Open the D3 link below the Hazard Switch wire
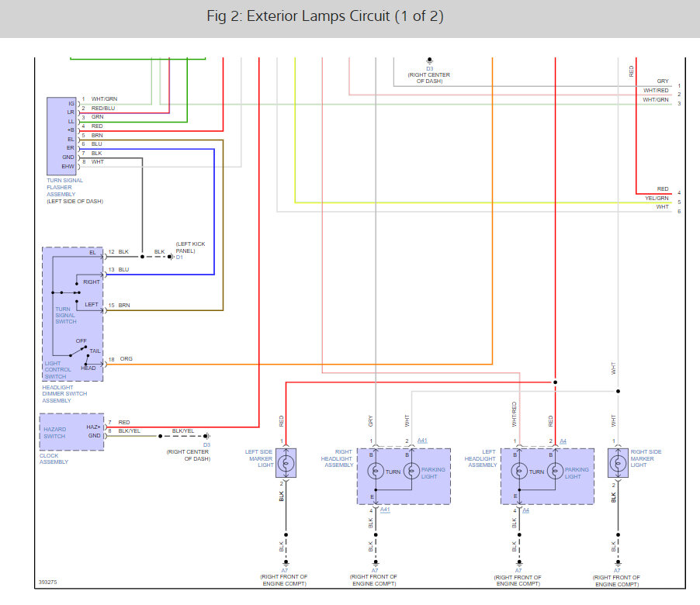 click(x=206, y=444)
